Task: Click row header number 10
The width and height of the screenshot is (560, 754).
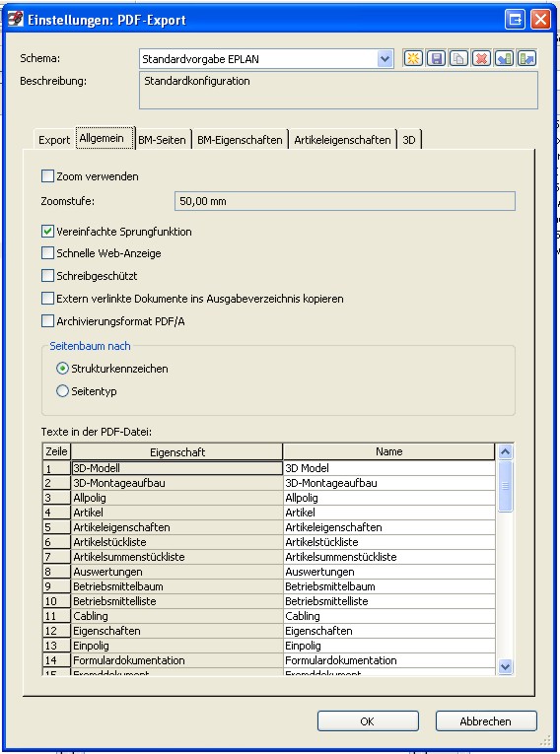Action: pos(56,601)
